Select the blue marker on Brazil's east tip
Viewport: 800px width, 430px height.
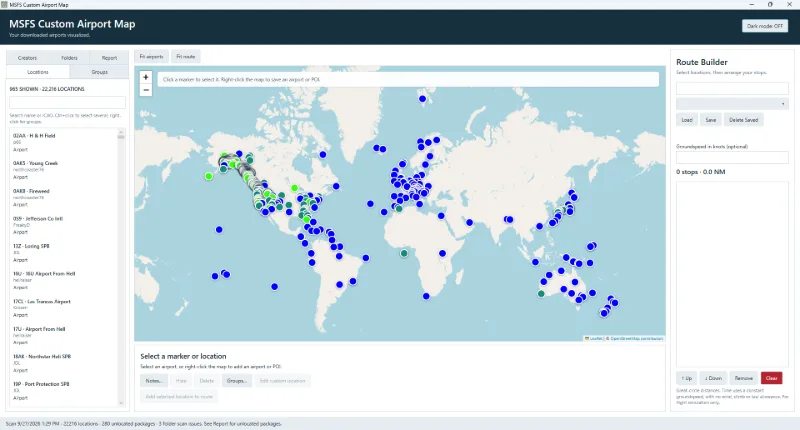366,258
